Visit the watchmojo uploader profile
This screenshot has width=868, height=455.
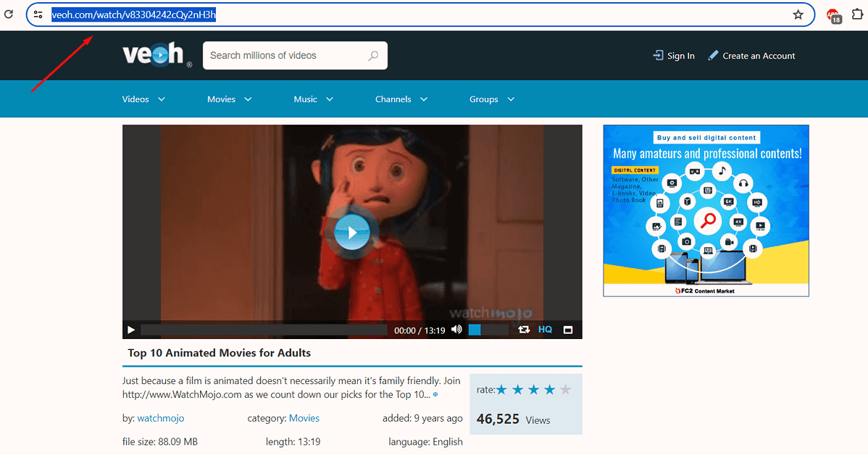pyautogui.click(x=160, y=418)
